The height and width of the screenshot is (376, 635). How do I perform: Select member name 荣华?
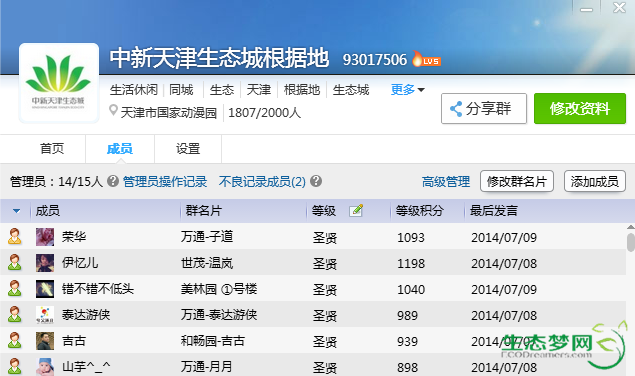pyautogui.click(x=74, y=237)
